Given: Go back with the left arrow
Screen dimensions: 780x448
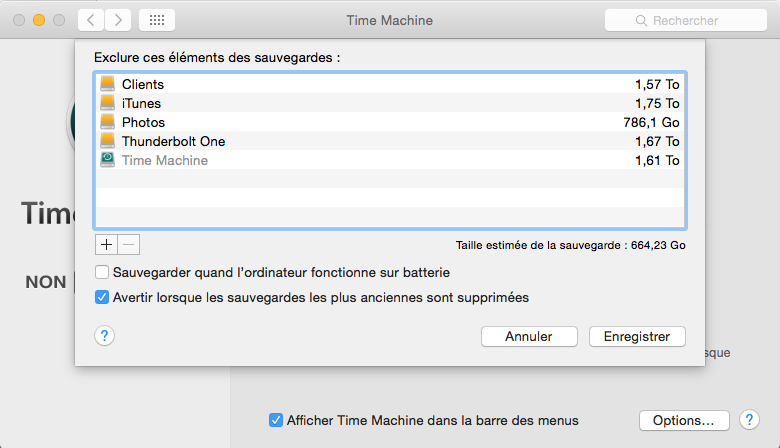Looking at the screenshot, I should point(91,20).
